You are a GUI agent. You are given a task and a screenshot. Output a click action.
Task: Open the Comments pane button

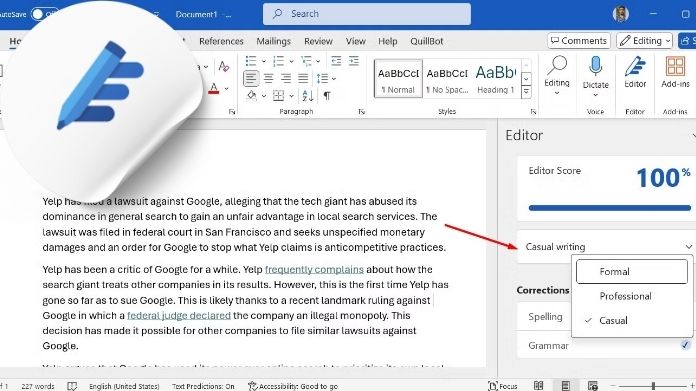[578, 41]
